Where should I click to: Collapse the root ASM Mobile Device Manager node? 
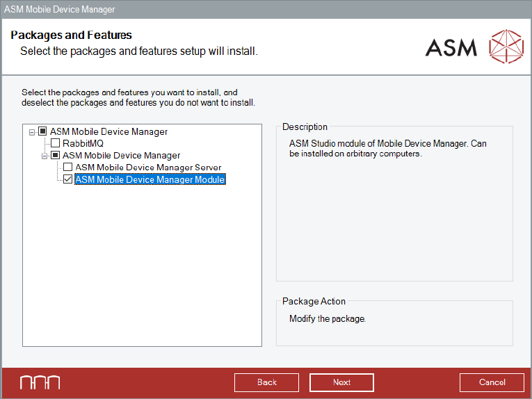32,132
